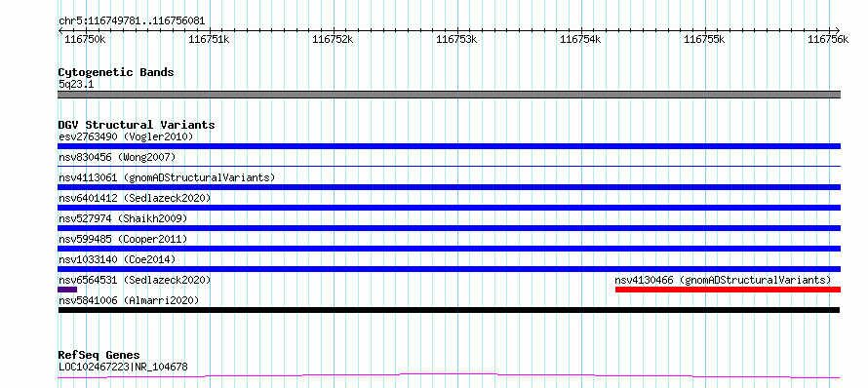Open the LOC102467223|NR_104678 gene label
This screenshot has height=388, width=868.
[123, 367]
